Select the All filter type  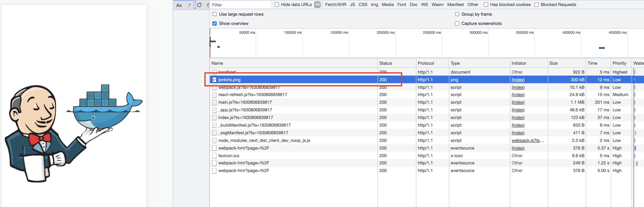pyautogui.click(x=317, y=4)
